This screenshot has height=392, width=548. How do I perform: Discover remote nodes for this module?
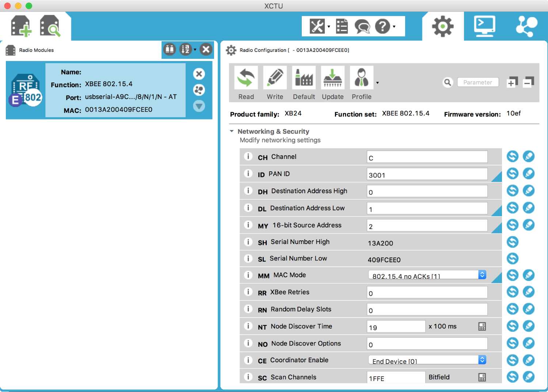[199, 90]
